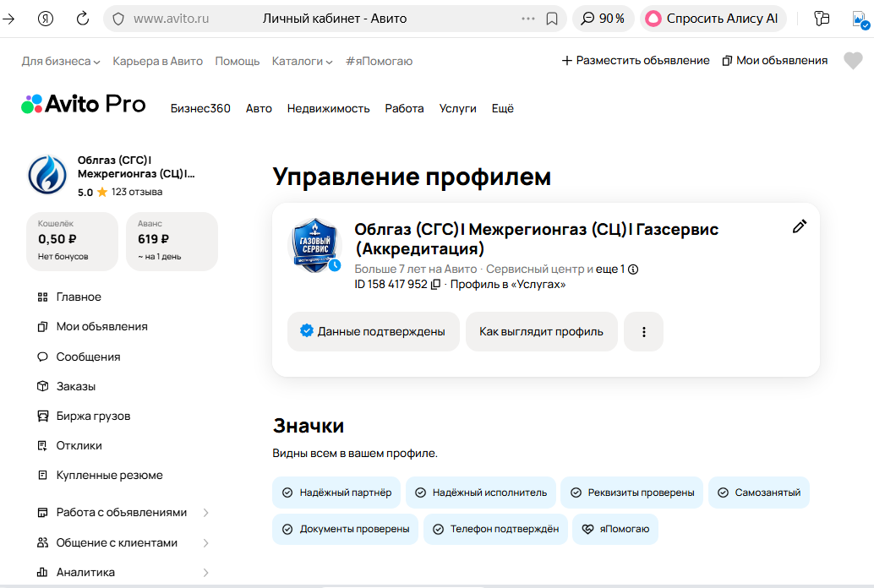Reload the page with the refresh icon
The width and height of the screenshot is (874, 588).
point(83,19)
